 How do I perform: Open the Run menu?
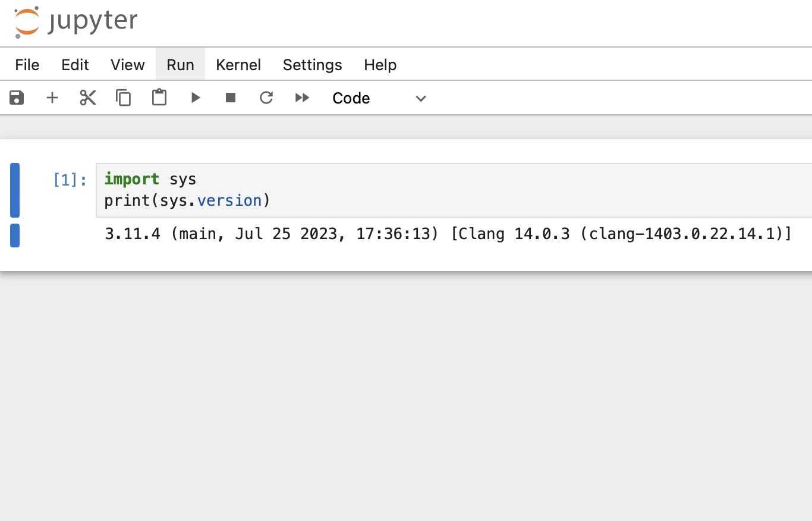pyautogui.click(x=180, y=65)
